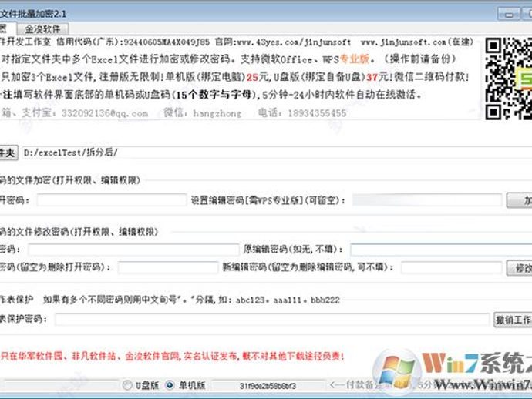Click the phone number 18934355455
The width and height of the screenshot is (532, 399).
317,113
